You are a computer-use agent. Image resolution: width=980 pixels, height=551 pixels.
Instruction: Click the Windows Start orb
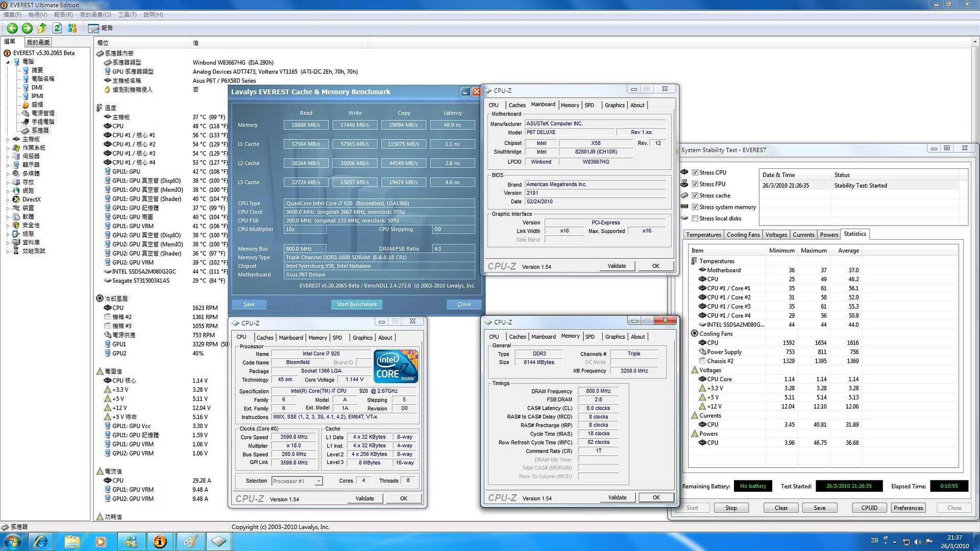point(12,542)
